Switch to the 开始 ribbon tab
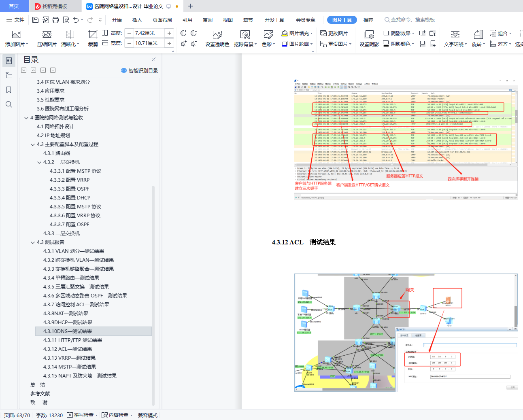Image resolution: width=523 pixels, height=420 pixels. (117, 20)
